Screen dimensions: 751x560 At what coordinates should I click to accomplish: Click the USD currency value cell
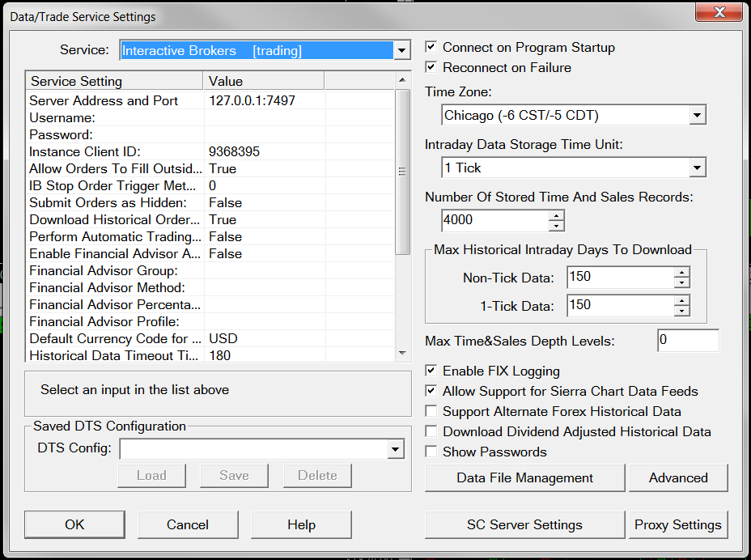[265, 339]
